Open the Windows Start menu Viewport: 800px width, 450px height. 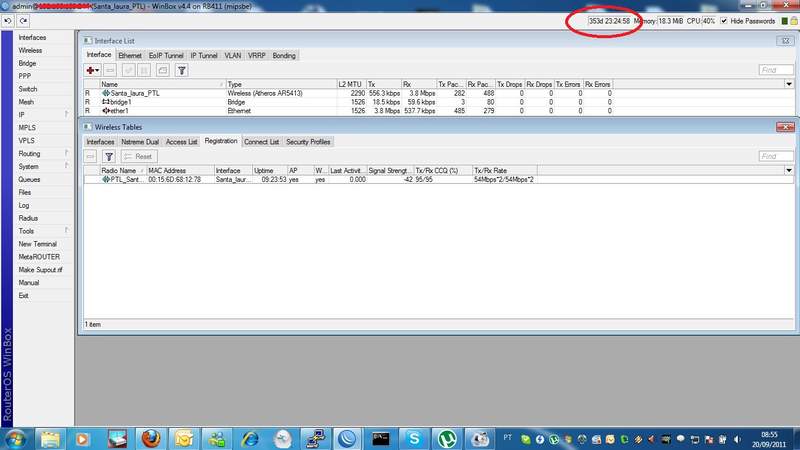[x=14, y=439]
